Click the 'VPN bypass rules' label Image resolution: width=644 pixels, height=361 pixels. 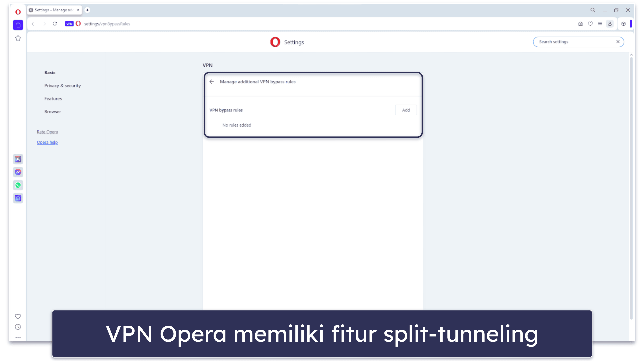tap(226, 110)
